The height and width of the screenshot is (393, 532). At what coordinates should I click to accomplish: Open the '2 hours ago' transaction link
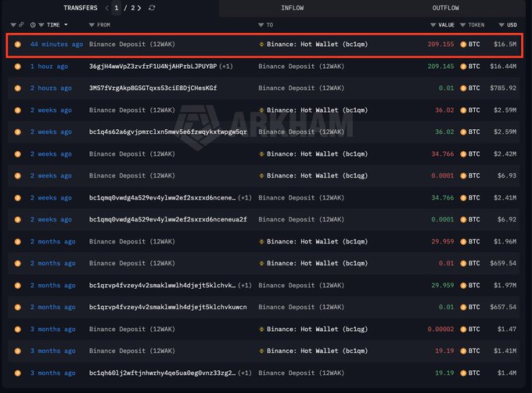(x=51, y=88)
